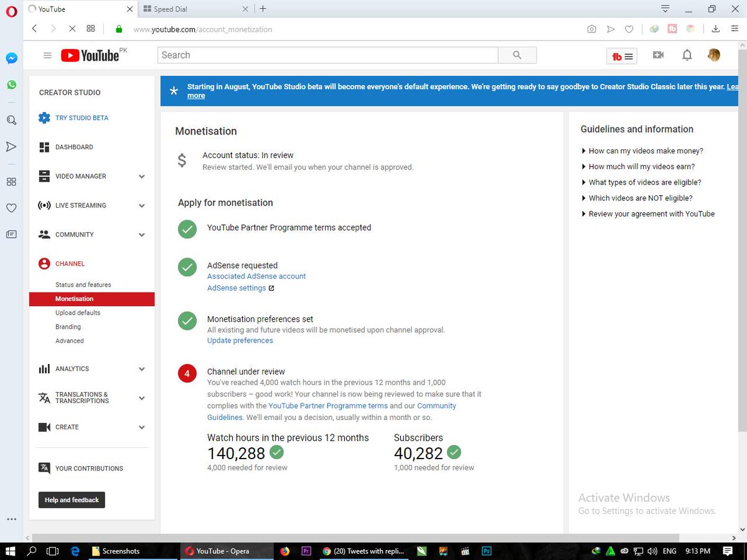747x560 pixels.
Task: Click the search magnifier button
Action: pyautogui.click(x=517, y=55)
